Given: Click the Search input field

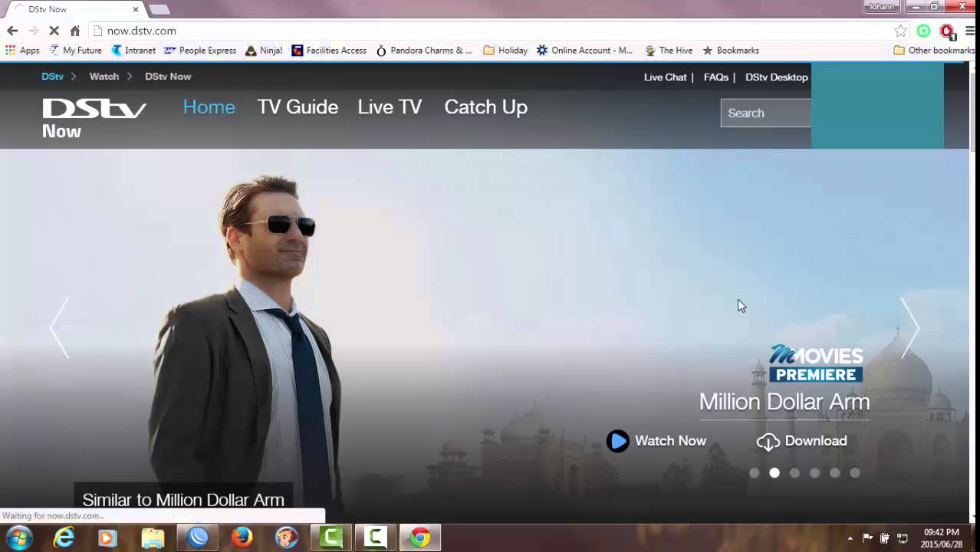Looking at the screenshot, I should click(765, 113).
